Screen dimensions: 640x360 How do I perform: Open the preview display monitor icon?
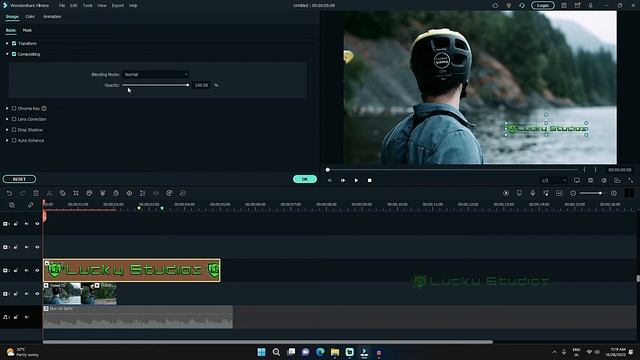pyautogui.click(x=577, y=180)
